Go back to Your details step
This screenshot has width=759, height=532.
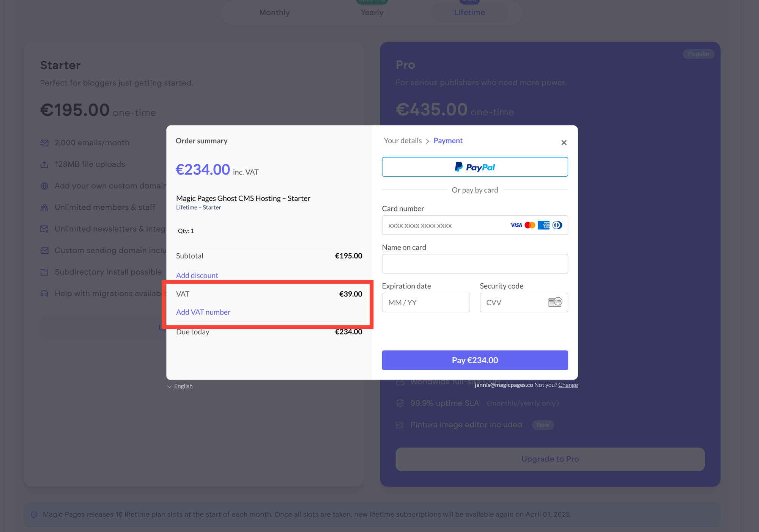point(403,141)
